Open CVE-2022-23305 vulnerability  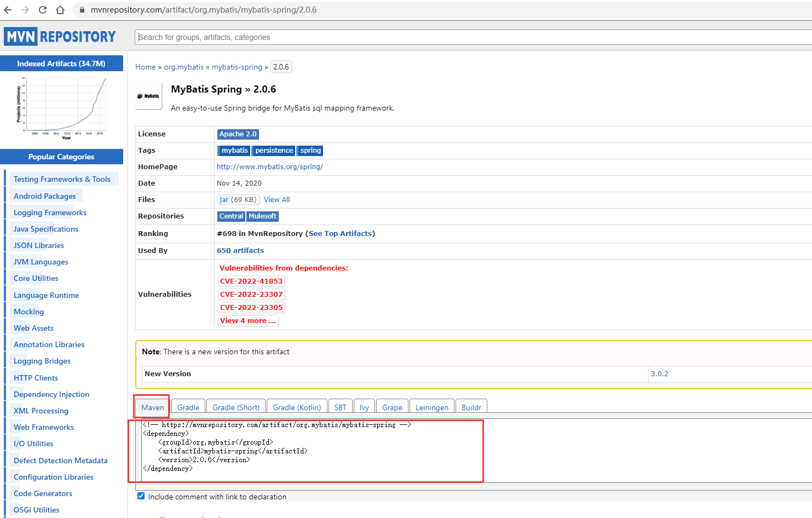point(251,308)
